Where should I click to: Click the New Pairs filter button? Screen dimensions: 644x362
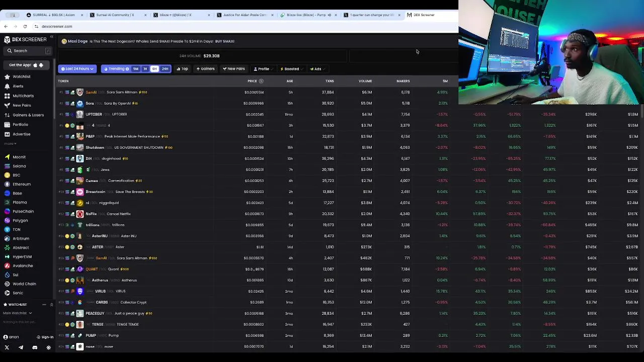coord(233,69)
